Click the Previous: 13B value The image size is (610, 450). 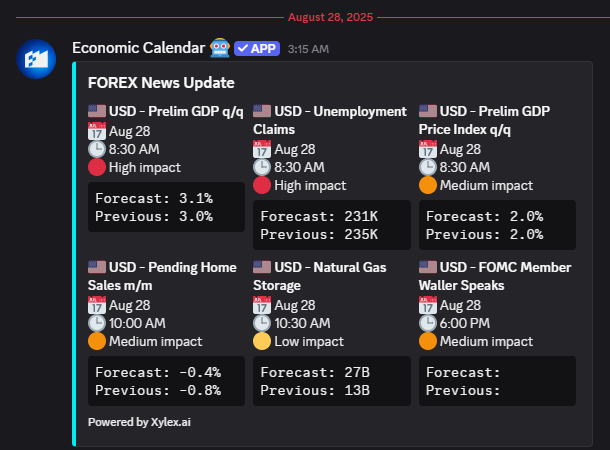pos(357,390)
